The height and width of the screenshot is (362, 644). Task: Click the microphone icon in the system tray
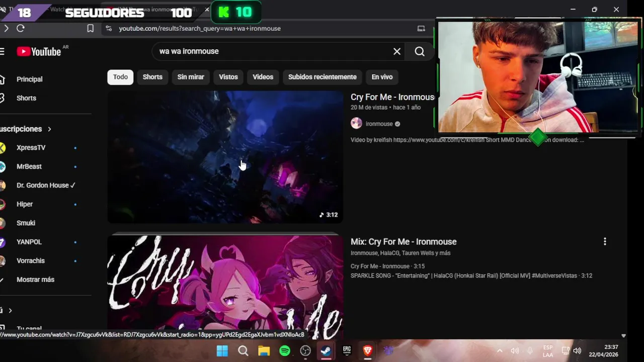530,351
